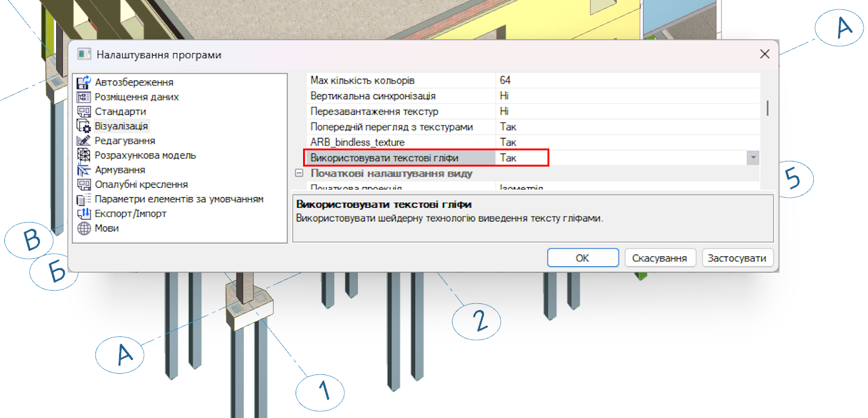Open the Армування settings icon
Viewport: 868px width, 418px height.
coord(84,170)
